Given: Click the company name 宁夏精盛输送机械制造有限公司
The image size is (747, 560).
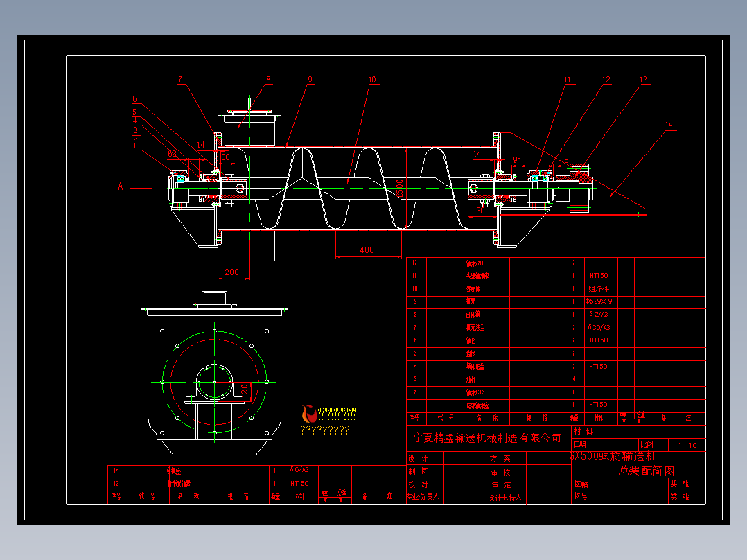Looking at the screenshot, I should pyautogui.click(x=487, y=438).
